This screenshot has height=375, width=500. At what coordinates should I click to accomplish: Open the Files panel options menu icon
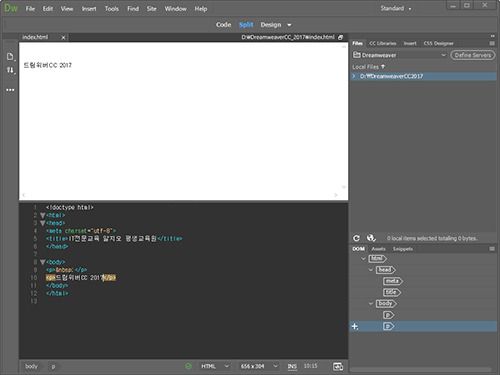(x=492, y=43)
